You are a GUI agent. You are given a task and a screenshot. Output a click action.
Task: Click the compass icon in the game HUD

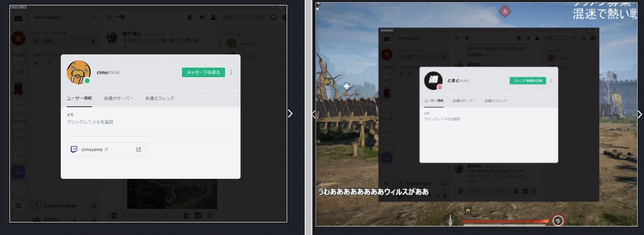point(450,220)
